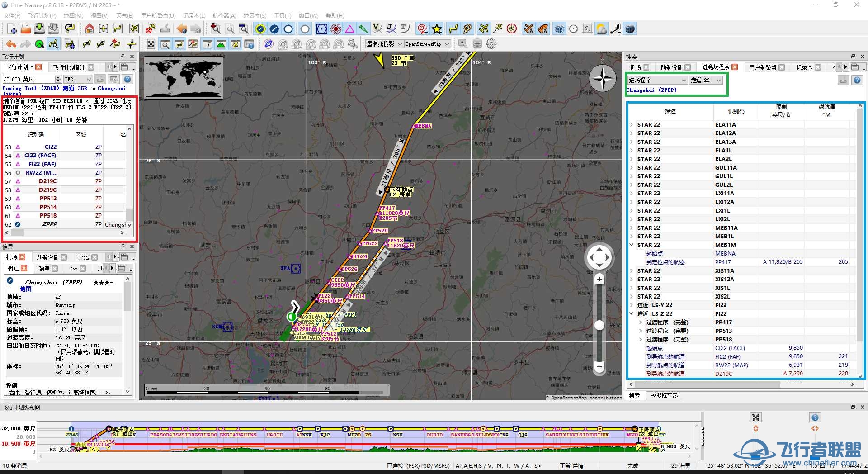Open help for elevation profile panel
The image size is (868, 474).
[x=815, y=417]
